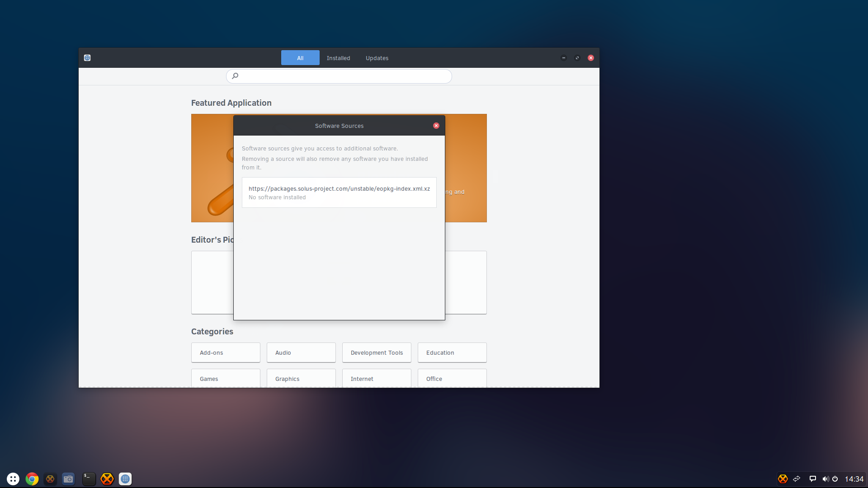Open the notifications tray icon
The height and width of the screenshot is (488, 868).
812,479
